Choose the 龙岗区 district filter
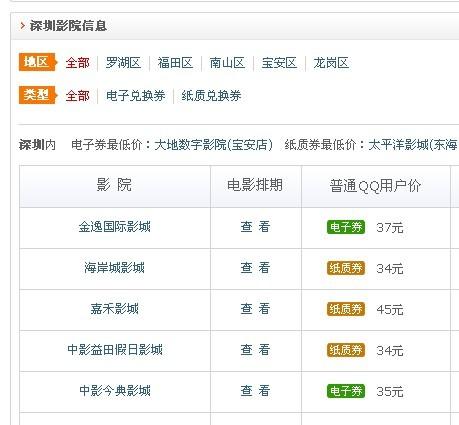Screen dimensions: 459x425 click(x=331, y=63)
